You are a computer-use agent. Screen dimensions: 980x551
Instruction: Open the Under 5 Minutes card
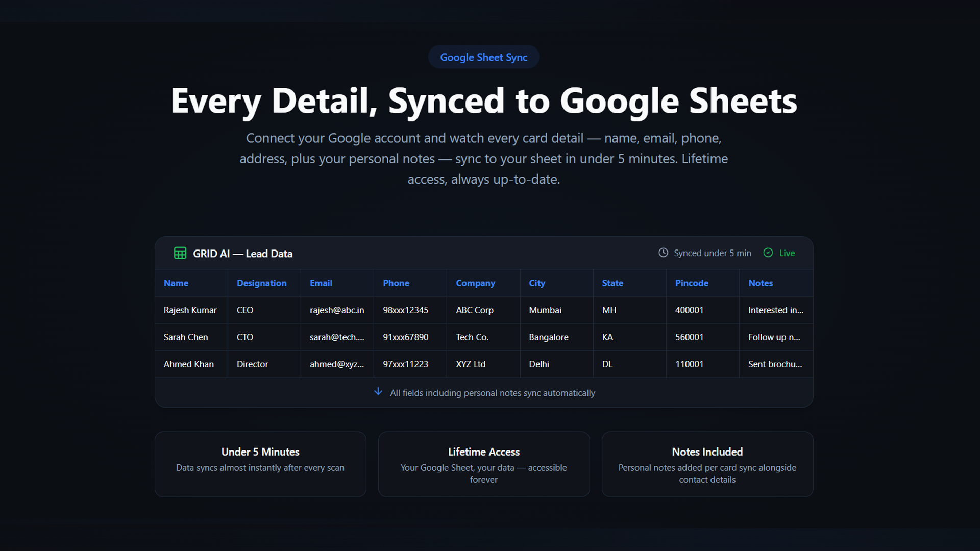pyautogui.click(x=260, y=464)
